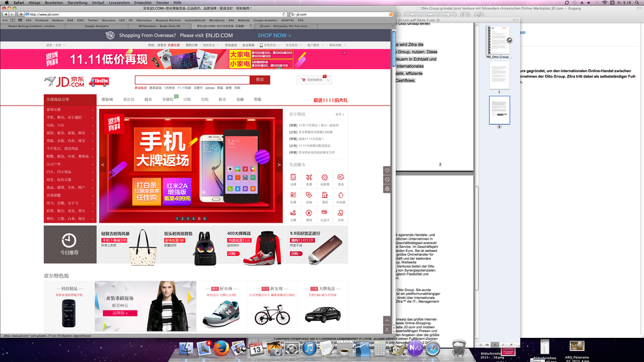Open the Trash in the Dock
Screen dimensions: 644x362
pos(459,348)
